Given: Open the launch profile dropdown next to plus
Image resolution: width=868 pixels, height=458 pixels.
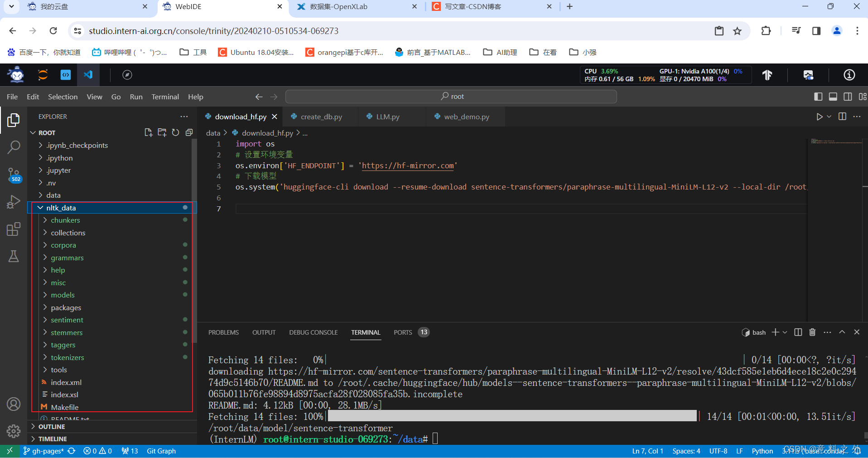Looking at the screenshot, I should click(x=785, y=332).
